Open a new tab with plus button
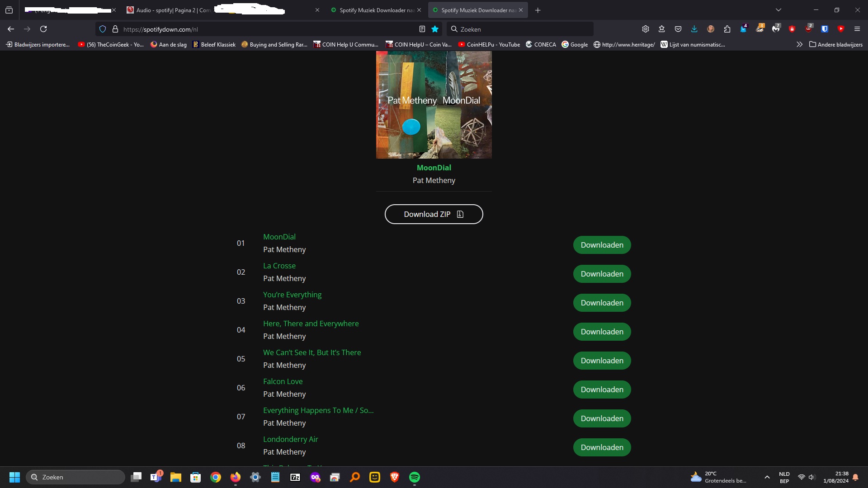Image resolution: width=868 pixels, height=488 pixels. tap(538, 10)
